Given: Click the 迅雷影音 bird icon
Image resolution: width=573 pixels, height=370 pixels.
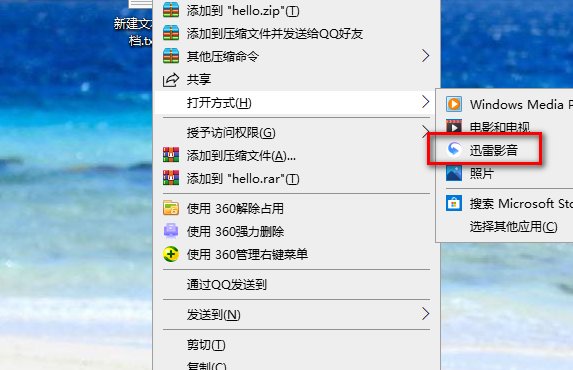Looking at the screenshot, I should coord(454,150).
